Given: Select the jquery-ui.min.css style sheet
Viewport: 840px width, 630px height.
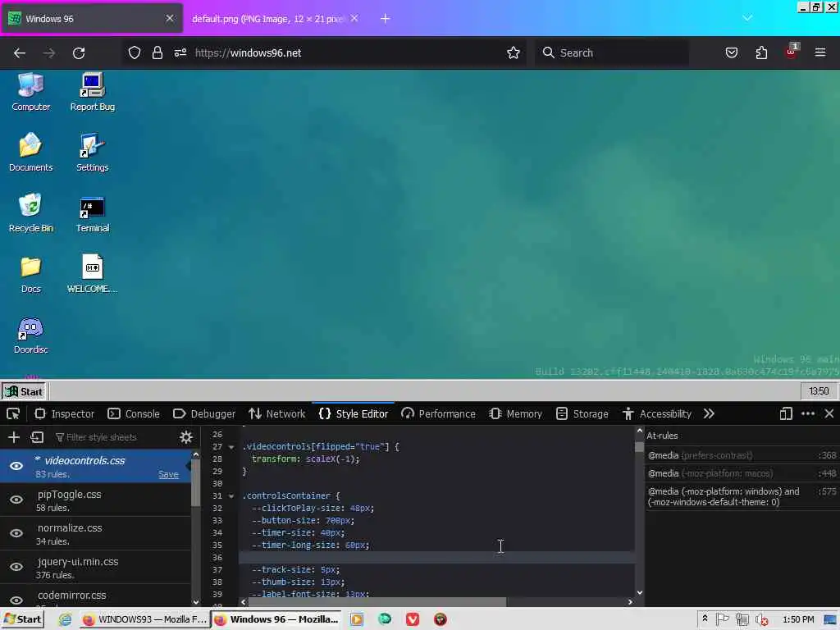Looking at the screenshot, I should [95, 568].
